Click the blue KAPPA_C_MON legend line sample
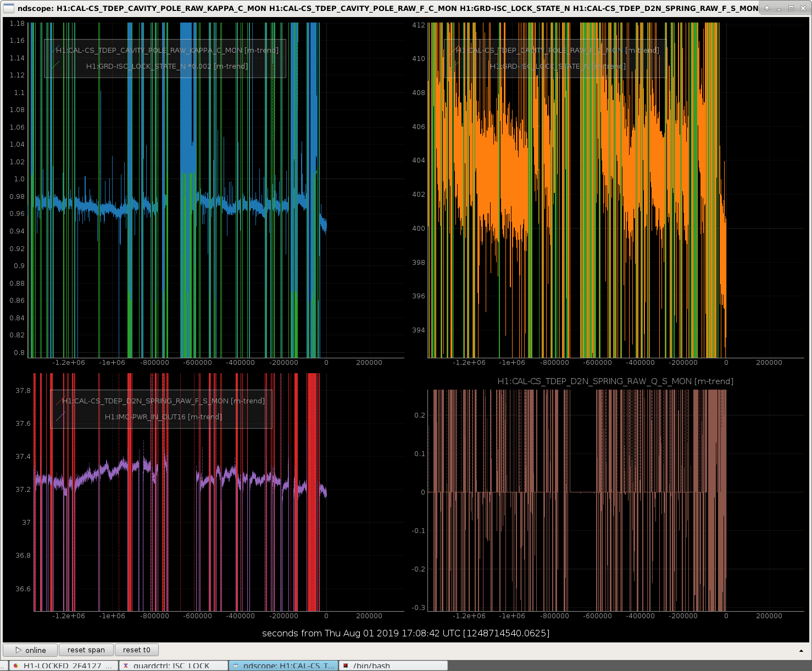Screen dimensions: 812x671 tap(54, 50)
